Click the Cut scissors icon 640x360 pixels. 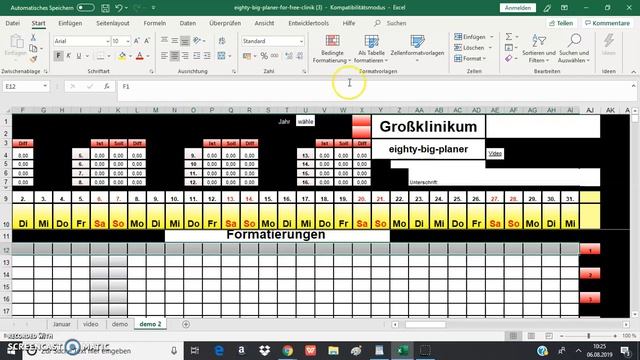point(33,38)
